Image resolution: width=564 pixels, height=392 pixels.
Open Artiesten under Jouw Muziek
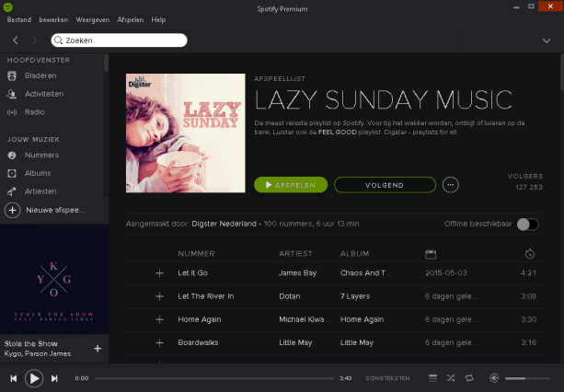click(40, 191)
